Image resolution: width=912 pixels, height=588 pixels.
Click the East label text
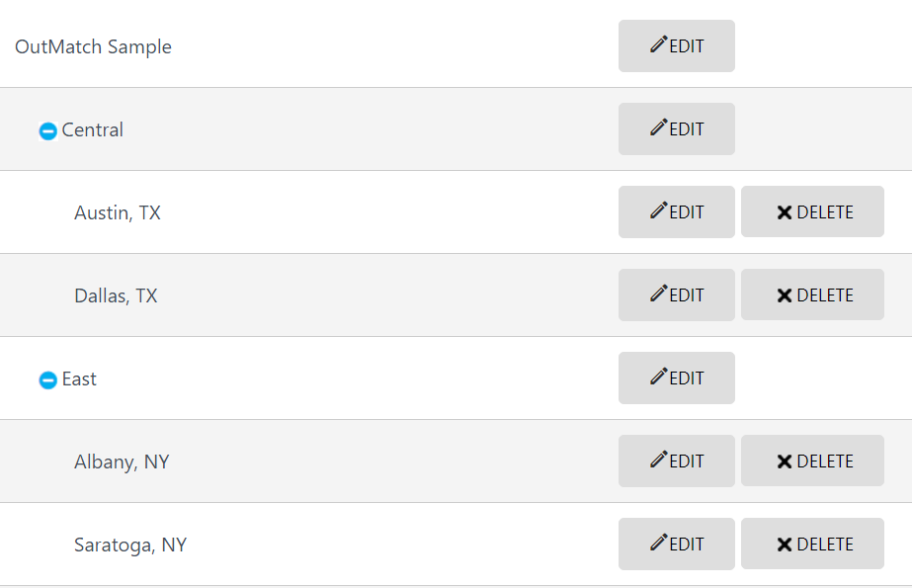pos(79,378)
